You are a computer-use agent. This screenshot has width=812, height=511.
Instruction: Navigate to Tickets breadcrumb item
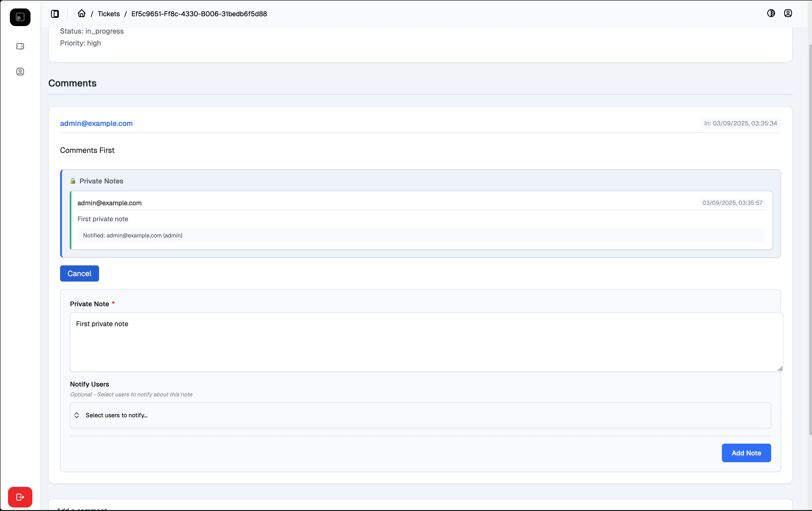[x=109, y=14]
